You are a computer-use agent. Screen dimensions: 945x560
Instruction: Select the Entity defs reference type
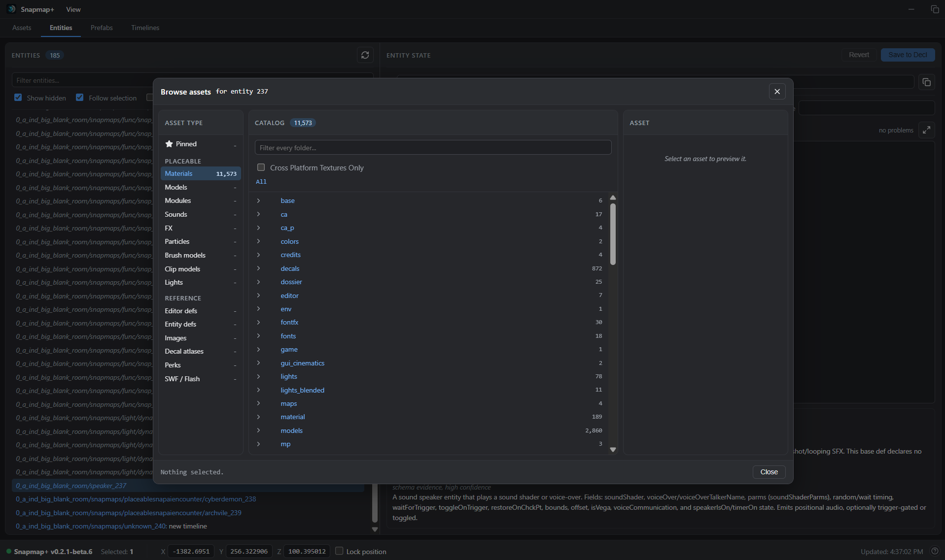[201, 324]
